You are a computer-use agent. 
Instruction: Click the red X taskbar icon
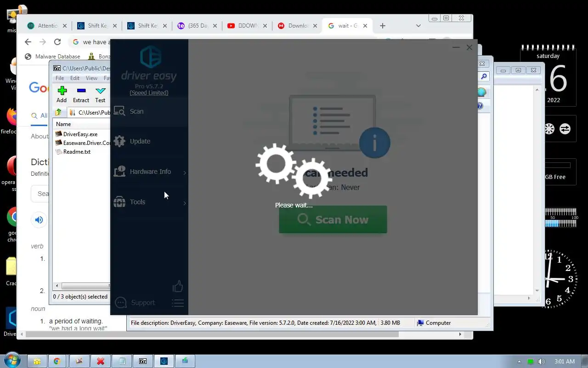[101, 361]
